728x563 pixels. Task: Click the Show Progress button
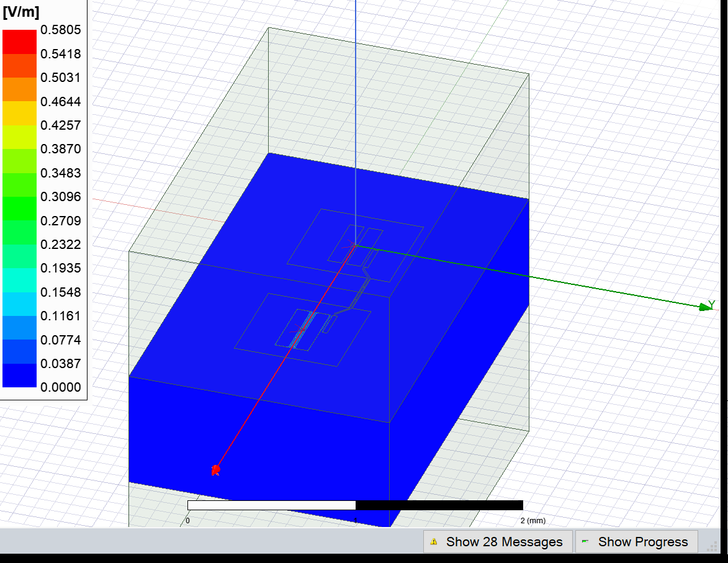637,542
